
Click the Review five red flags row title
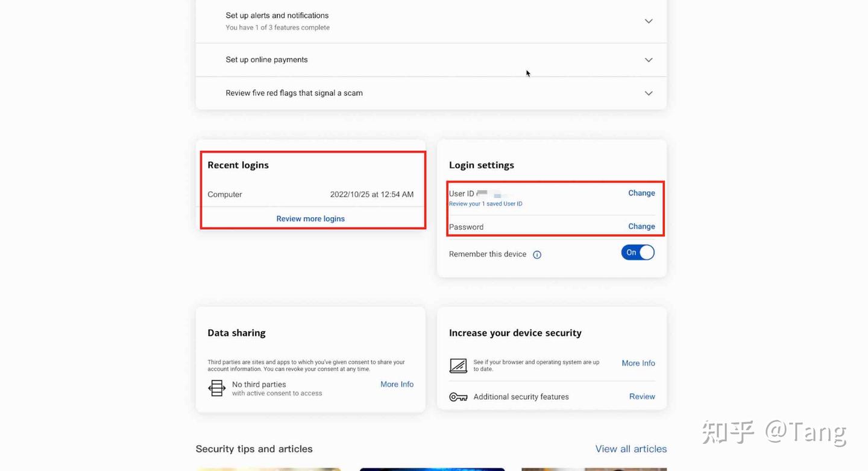(294, 93)
